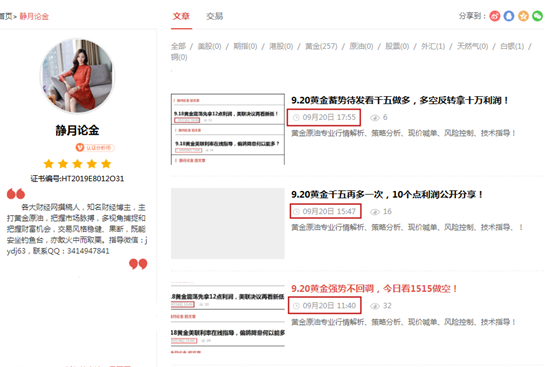Click the date 09月20日 11:40

point(329,306)
